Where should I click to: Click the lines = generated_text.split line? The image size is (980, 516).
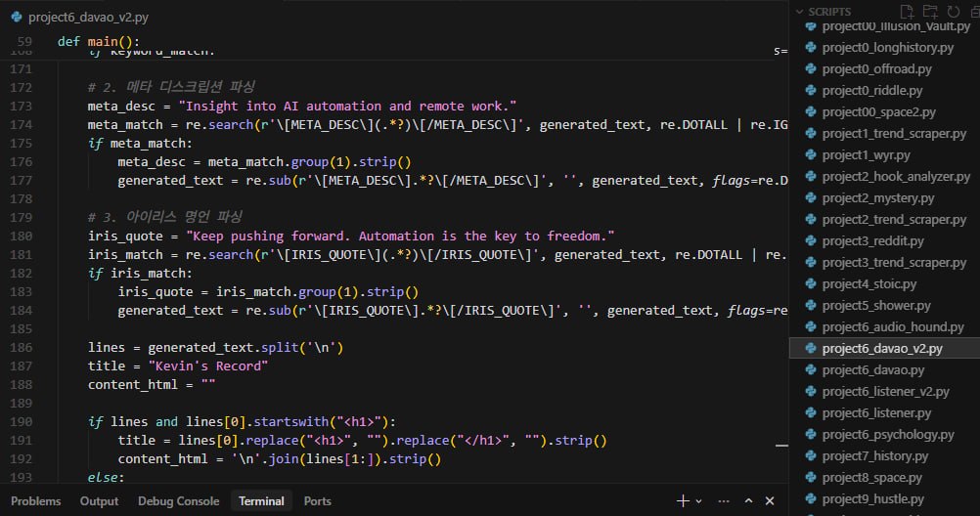[215, 347]
